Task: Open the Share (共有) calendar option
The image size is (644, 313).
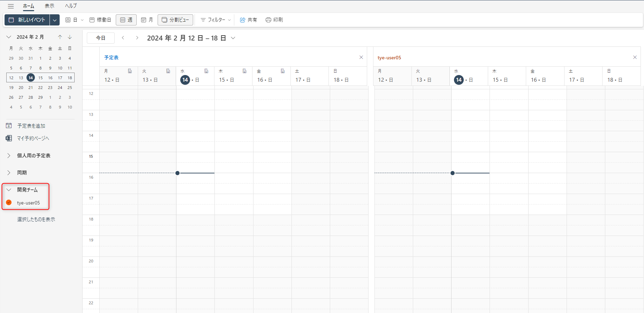Action: click(248, 20)
